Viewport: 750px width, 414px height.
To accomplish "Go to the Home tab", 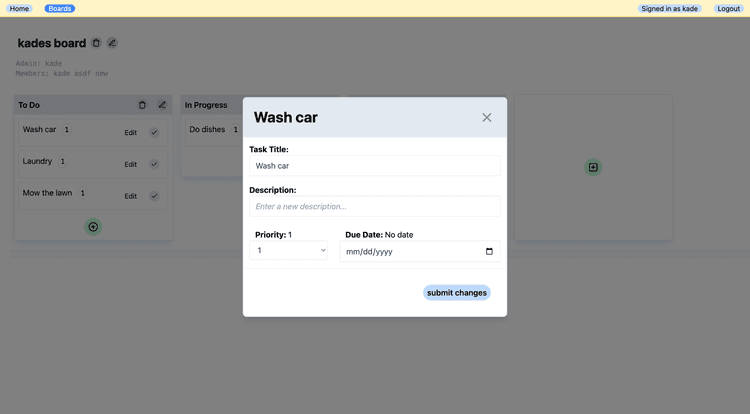I will click(x=19, y=9).
